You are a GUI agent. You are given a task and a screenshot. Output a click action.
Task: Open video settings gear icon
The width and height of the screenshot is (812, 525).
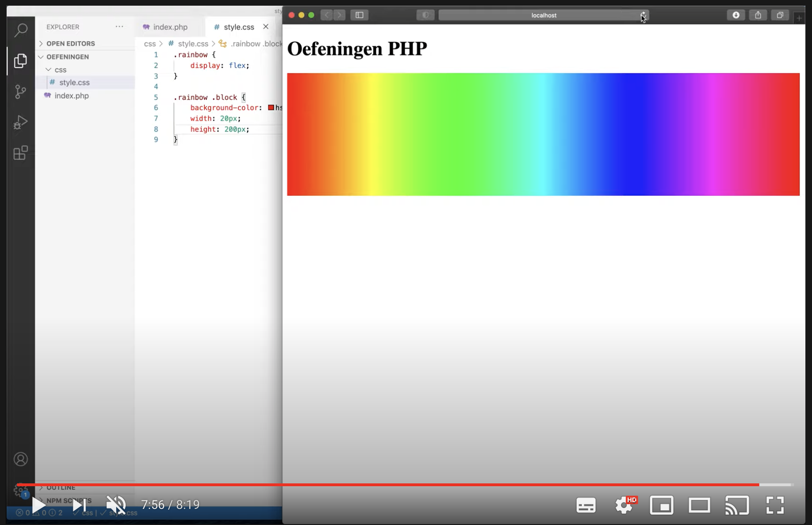(x=624, y=505)
